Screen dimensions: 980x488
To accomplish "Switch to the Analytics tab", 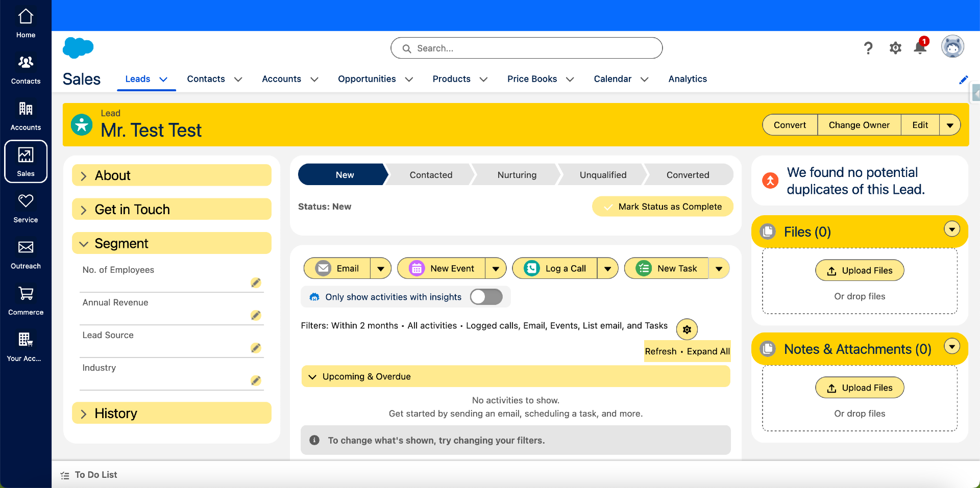I will click(x=688, y=79).
